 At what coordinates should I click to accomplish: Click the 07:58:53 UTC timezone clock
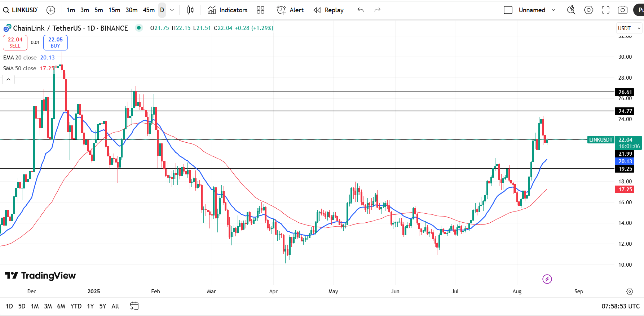click(x=621, y=306)
